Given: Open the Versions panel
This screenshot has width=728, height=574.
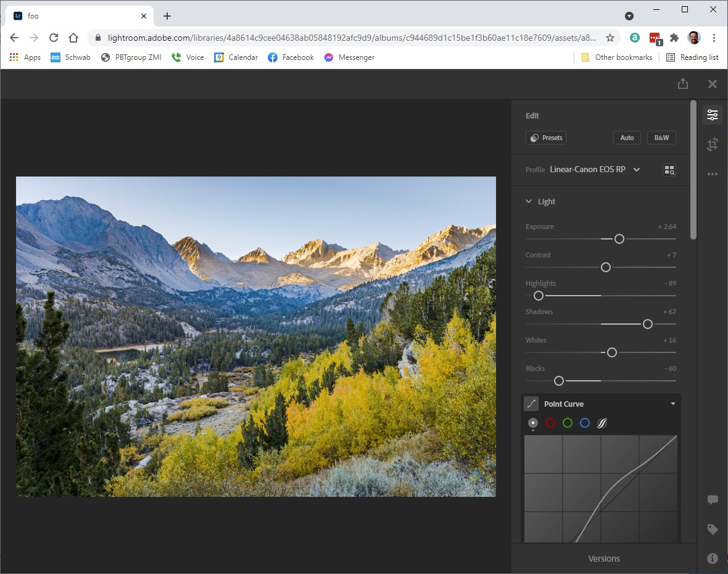Looking at the screenshot, I should tap(604, 558).
